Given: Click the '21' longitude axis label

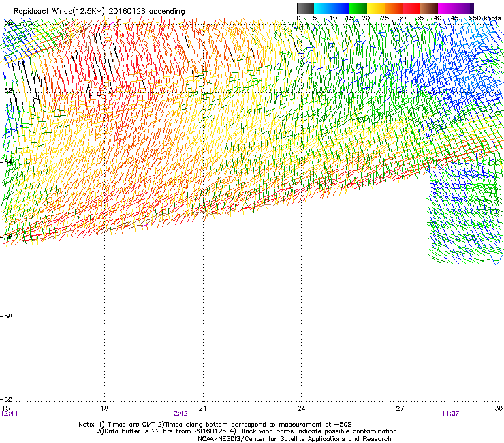Looking at the screenshot, I should tap(202, 408).
